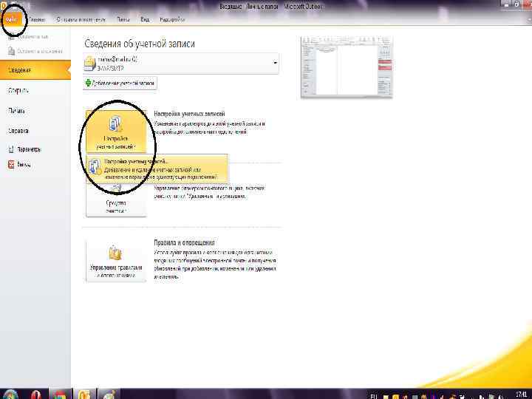This screenshot has height=399, width=532.
Task: Click Управление правилами и оповещениями button
Action: [x=116, y=262]
